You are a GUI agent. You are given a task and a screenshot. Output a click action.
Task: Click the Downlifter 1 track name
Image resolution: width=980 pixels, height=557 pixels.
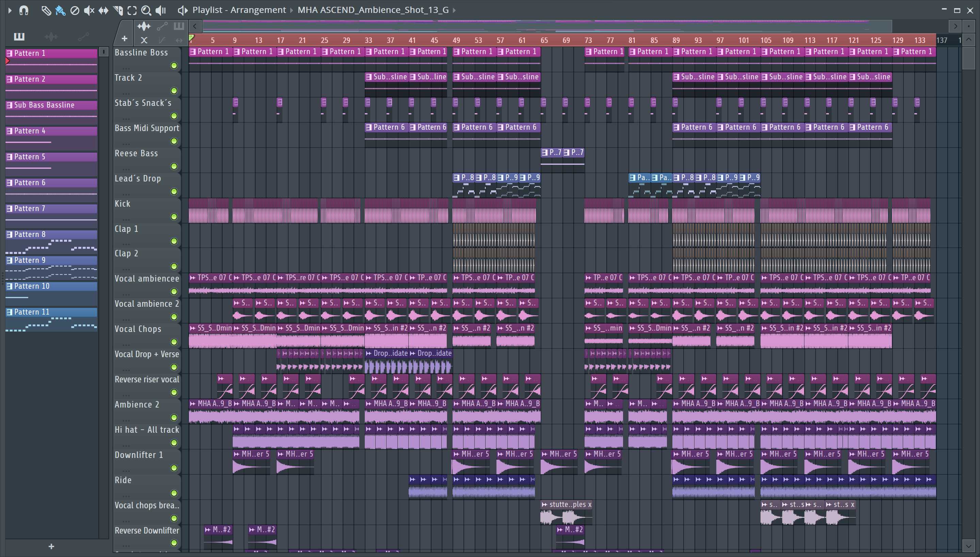139,455
